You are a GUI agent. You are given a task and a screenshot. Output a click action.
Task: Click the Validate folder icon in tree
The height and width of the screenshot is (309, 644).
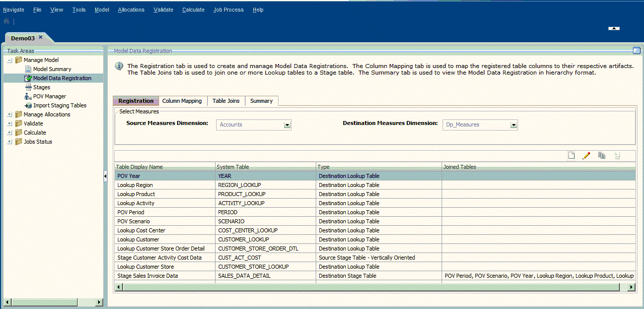(x=19, y=123)
